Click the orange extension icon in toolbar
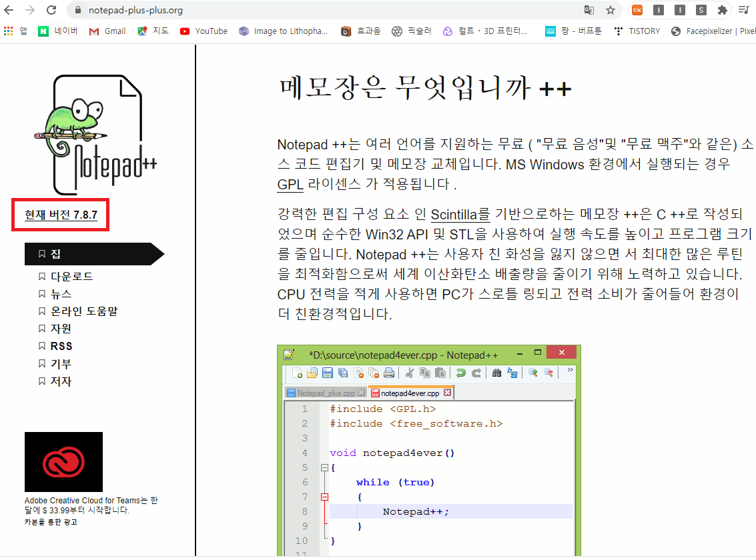This screenshot has height=560, width=756. [637, 10]
